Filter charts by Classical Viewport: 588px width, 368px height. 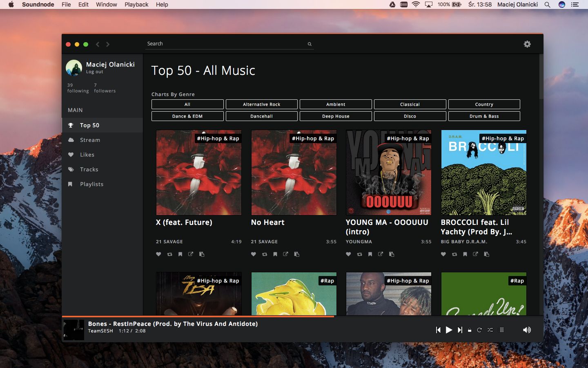point(410,104)
